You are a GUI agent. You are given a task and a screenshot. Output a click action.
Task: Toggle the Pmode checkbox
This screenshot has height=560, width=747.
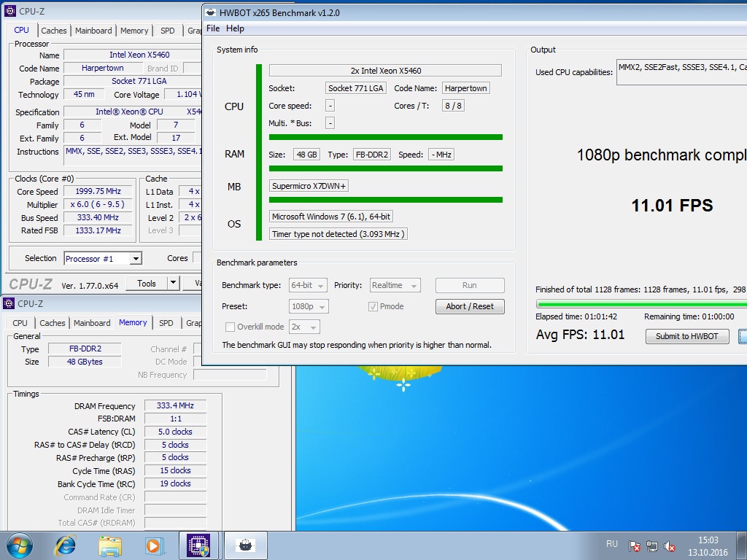tap(373, 306)
